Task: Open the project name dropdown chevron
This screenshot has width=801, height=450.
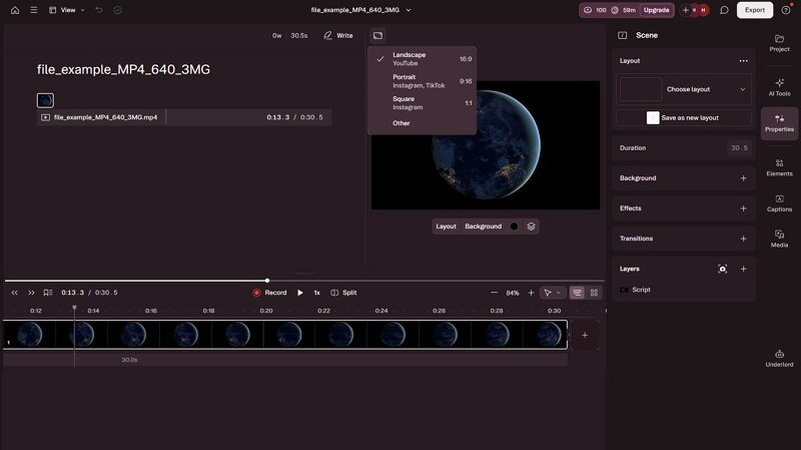Action: [408, 10]
